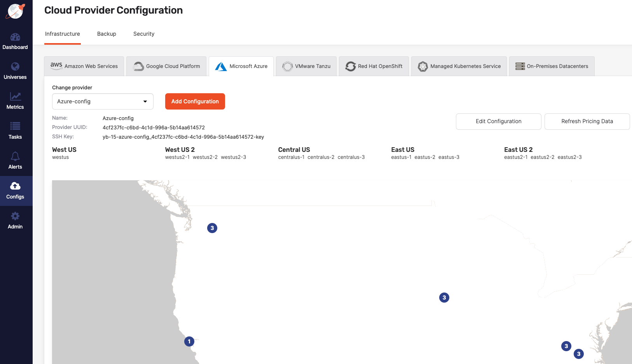Click the Add Configuration button
The width and height of the screenshot is (632, 364).
click(x=195, y=101)
